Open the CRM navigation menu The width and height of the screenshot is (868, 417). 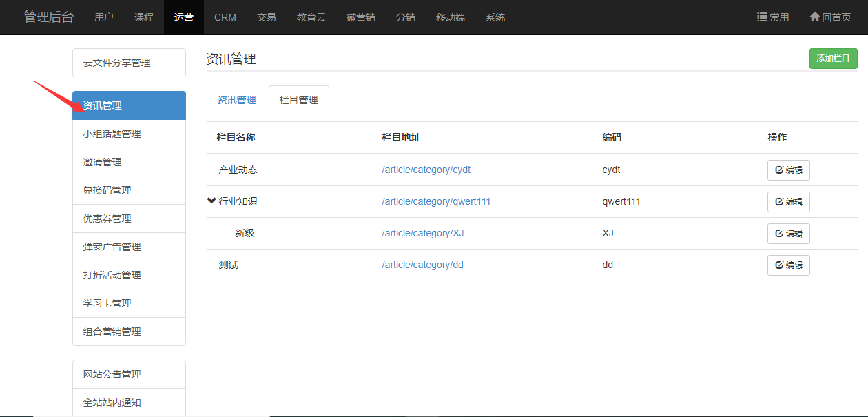pyautogui.click(x=225, y=17)
